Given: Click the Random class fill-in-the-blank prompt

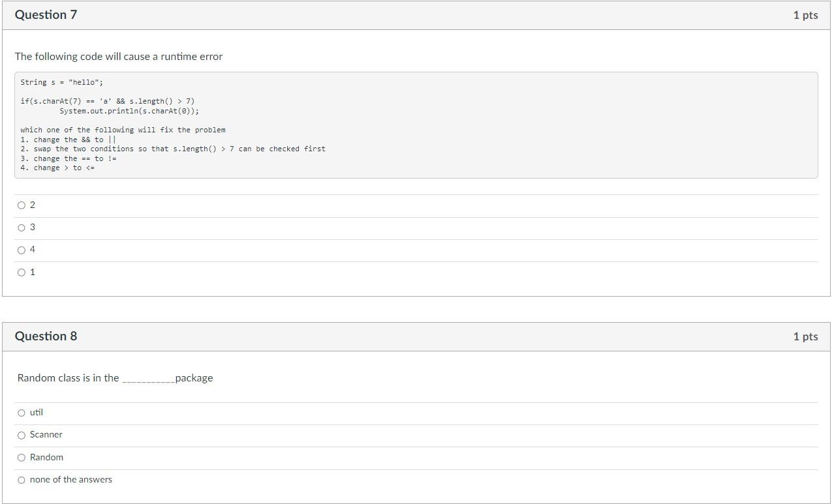Looking at the screenshot, I should 114,378.
